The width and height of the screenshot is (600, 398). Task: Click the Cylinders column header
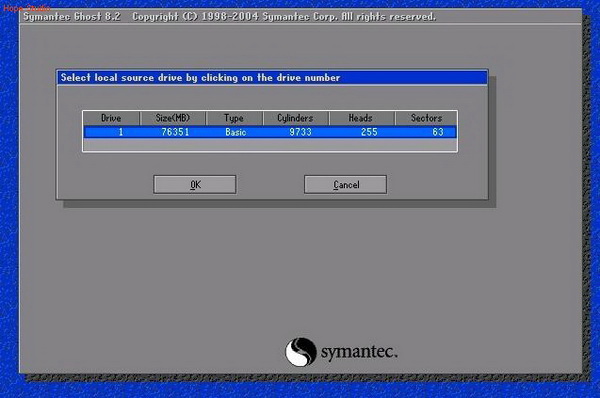(295, 118)
